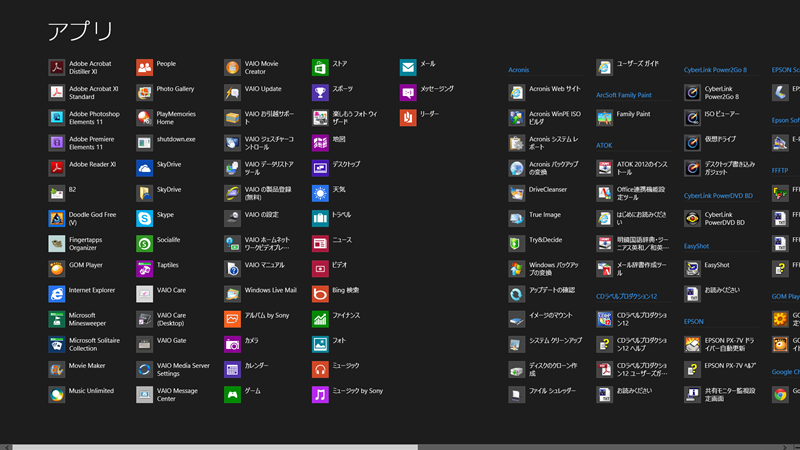Launch Adobe Reader XI icon
Image resolution: width=800 pixels, height=450 pixels.
tap(57, 168)
